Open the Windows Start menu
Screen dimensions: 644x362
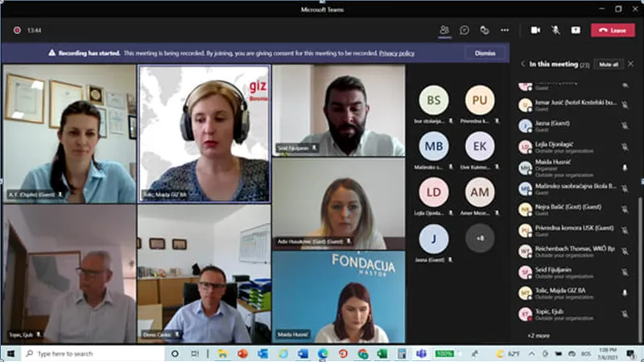click(x=10, y=353)
